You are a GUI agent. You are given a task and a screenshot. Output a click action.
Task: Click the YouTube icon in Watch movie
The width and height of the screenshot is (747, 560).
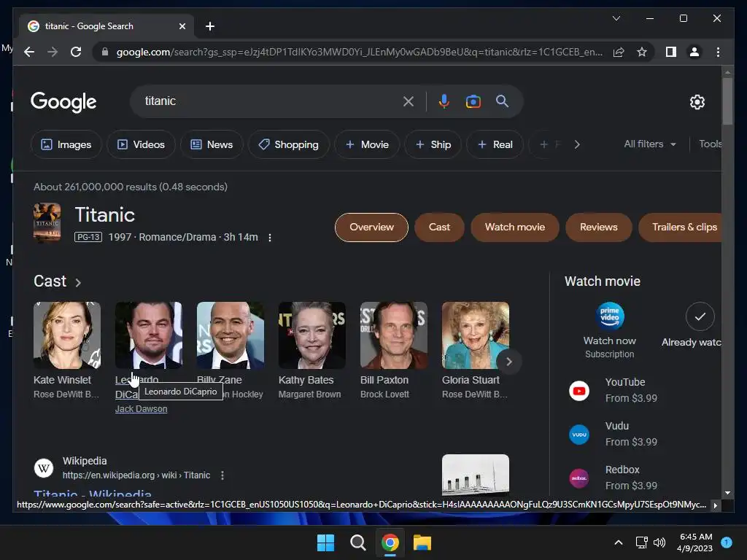pos(579,391)
